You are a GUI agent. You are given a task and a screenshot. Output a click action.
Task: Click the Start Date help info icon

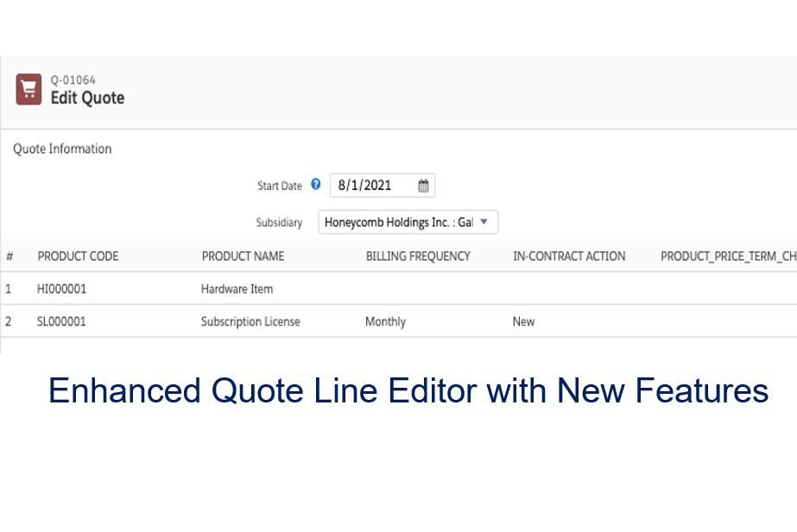315,185
